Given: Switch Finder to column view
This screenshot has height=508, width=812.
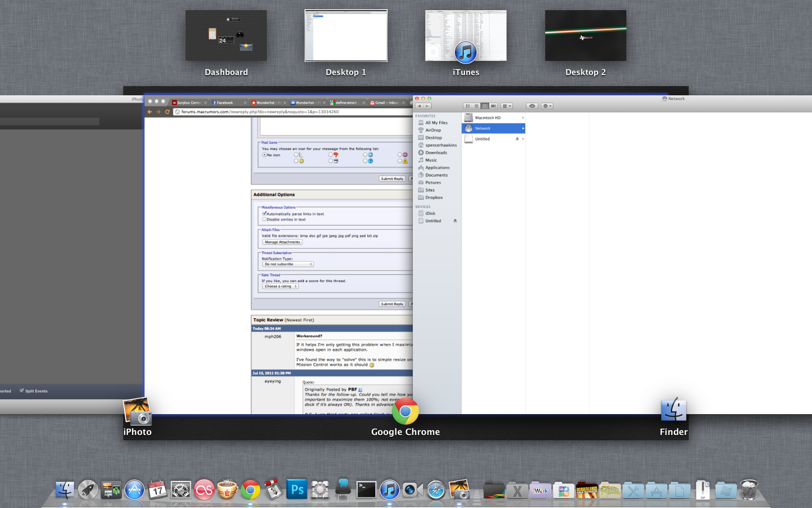Looking at the screenshot, I should pyautogui.click(x=485, y=106).
